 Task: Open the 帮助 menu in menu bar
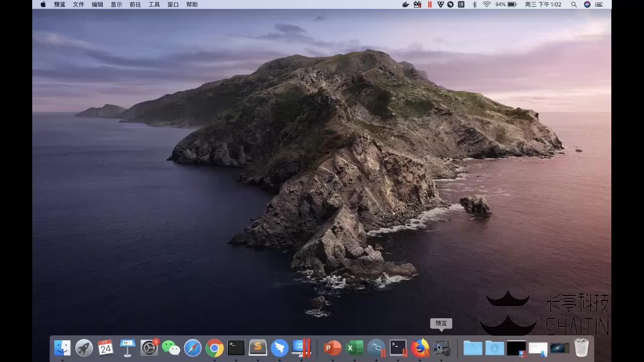coord(192,5)
